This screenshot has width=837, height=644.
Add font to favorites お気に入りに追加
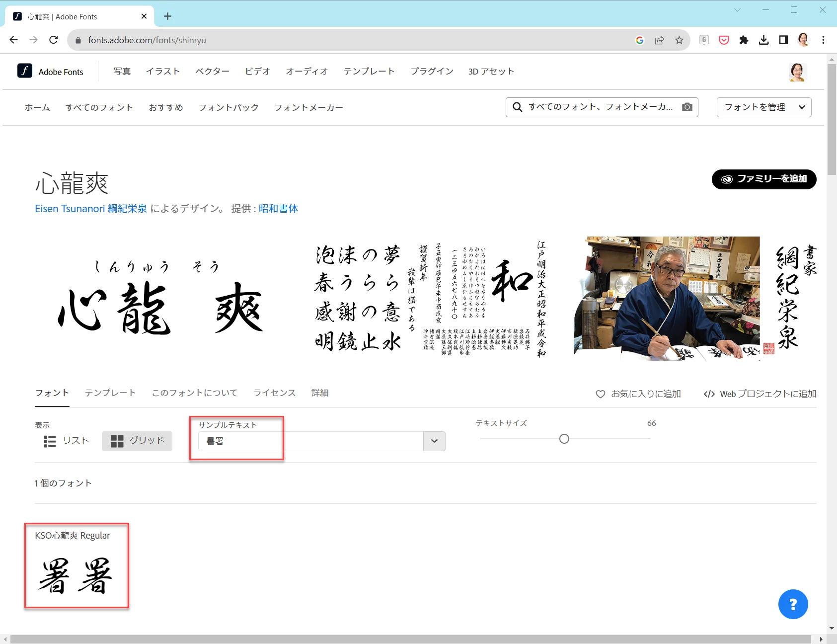tap(638, 394)
